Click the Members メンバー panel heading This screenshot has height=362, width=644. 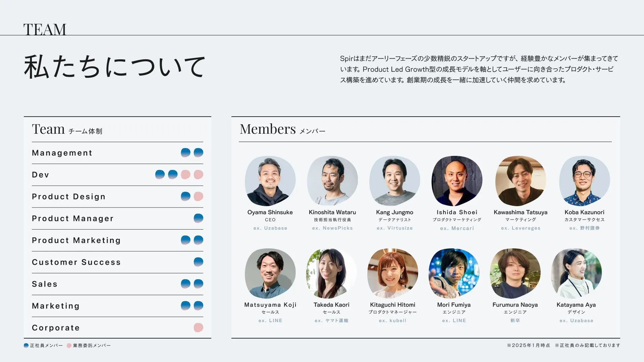click(x=282, y=129)
